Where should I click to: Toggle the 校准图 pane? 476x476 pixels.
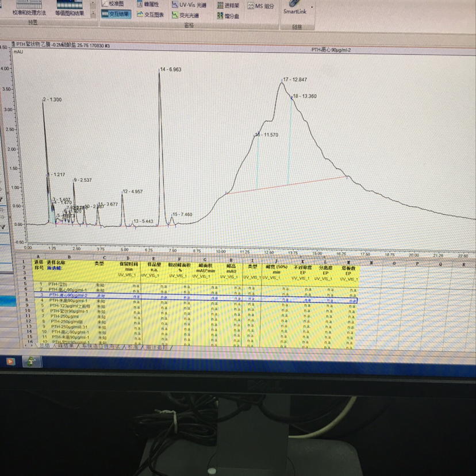[113, 4]
